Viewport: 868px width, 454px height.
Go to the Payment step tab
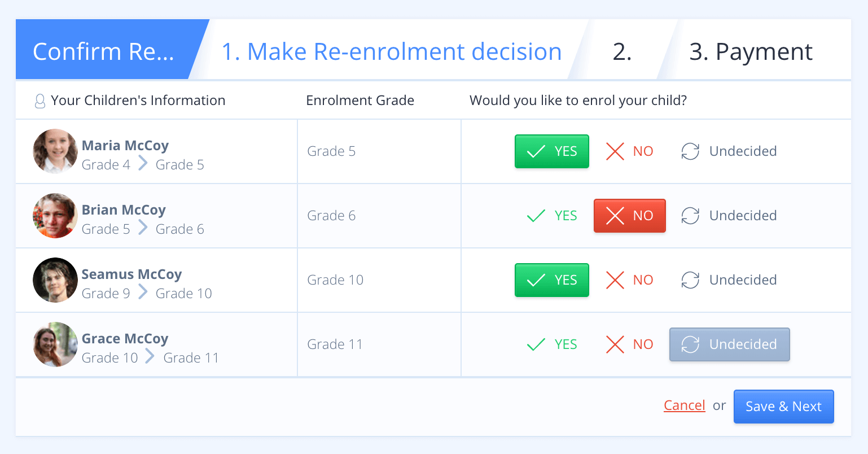pyautogui.click(x=751, y=51)
